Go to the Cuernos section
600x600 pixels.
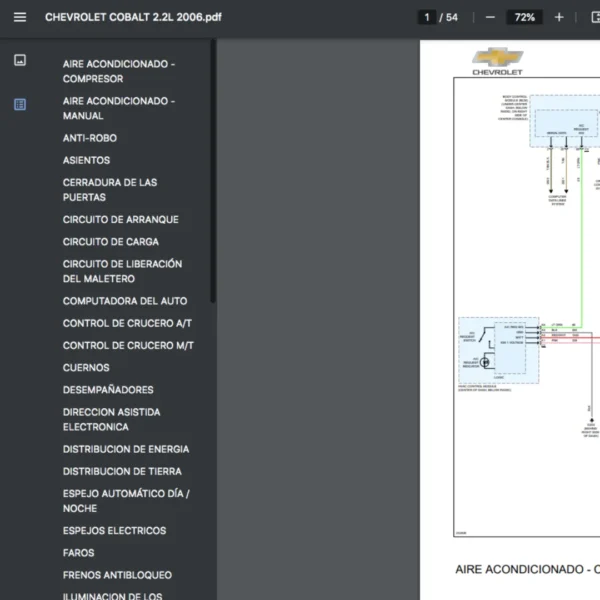[x=86, y=367]
